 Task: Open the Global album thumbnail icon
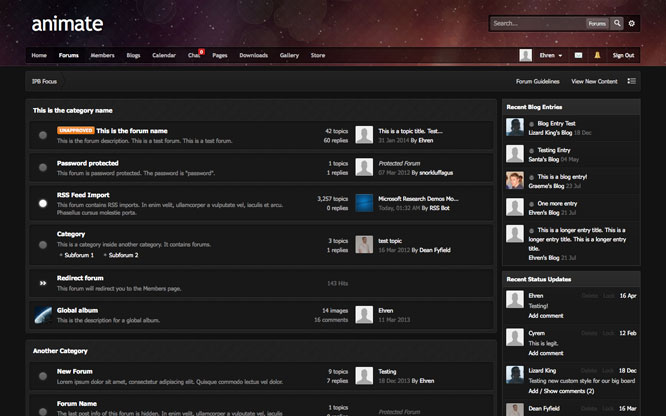click(43, 315)
